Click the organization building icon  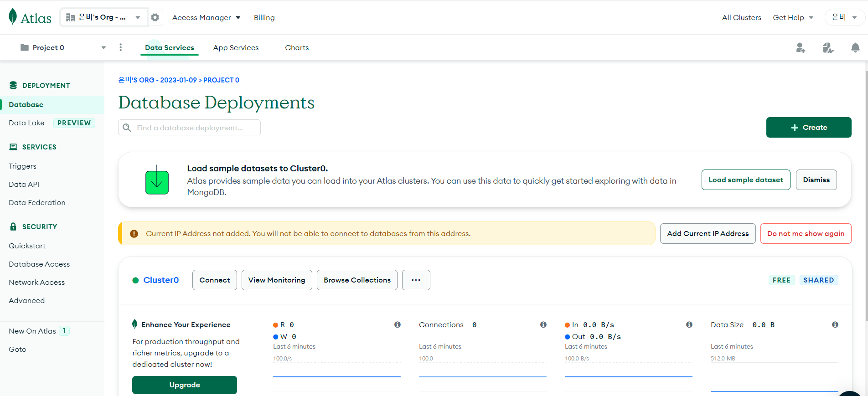pyautogui.click(x=70, y=17)
